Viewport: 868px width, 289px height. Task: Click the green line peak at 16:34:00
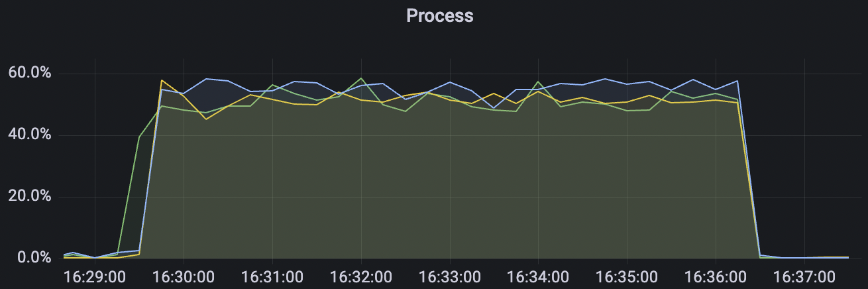538,82
